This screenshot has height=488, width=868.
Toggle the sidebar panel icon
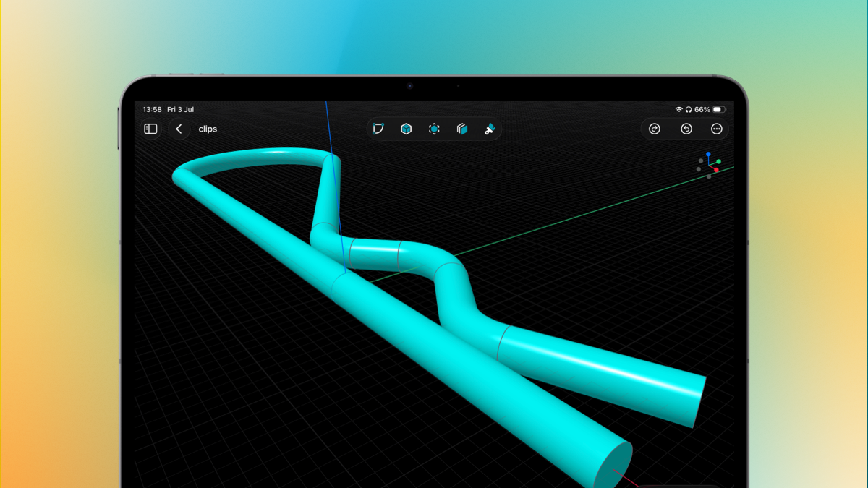(150, 129)
